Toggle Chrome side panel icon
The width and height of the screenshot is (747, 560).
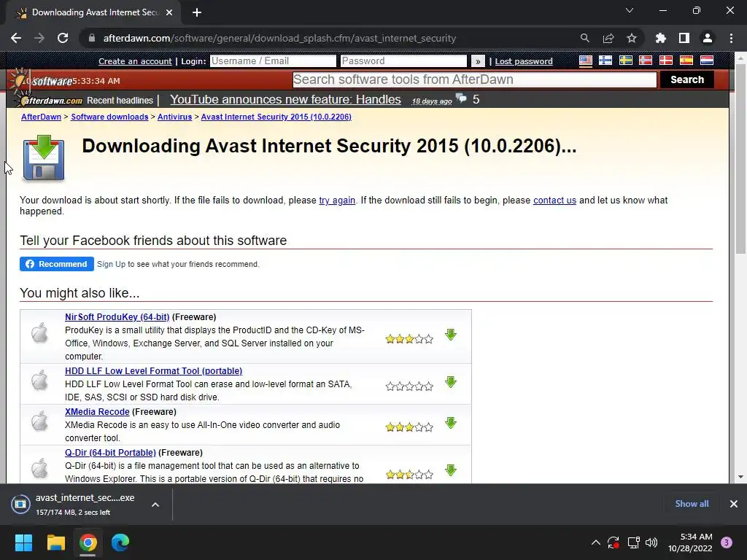click(x=684, y=38)
